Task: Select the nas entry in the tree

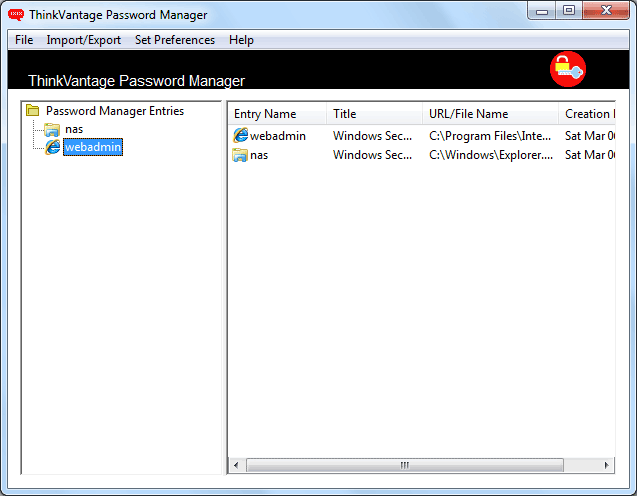Action: [74, 130]
